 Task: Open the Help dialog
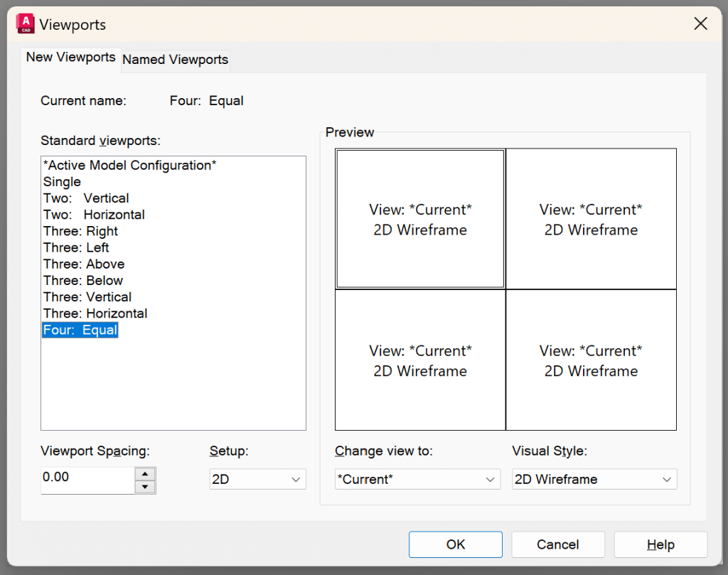[x=660, y=544]
